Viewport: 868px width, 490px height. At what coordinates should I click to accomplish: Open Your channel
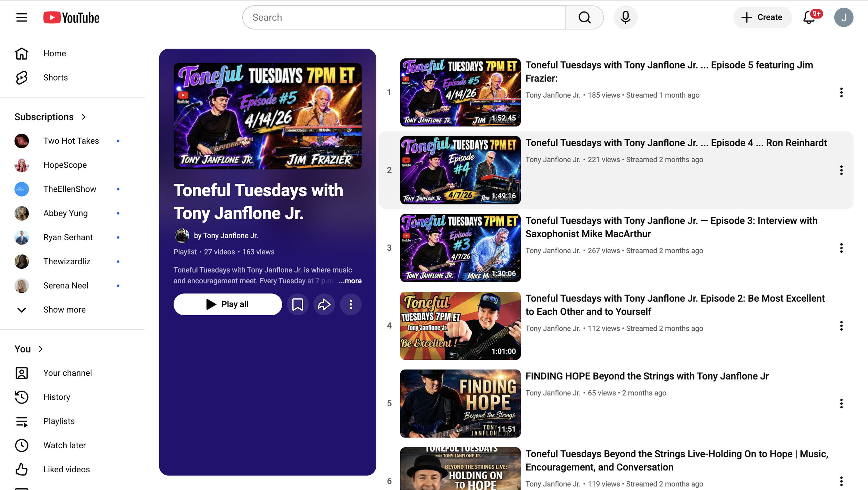click(72, 373)
